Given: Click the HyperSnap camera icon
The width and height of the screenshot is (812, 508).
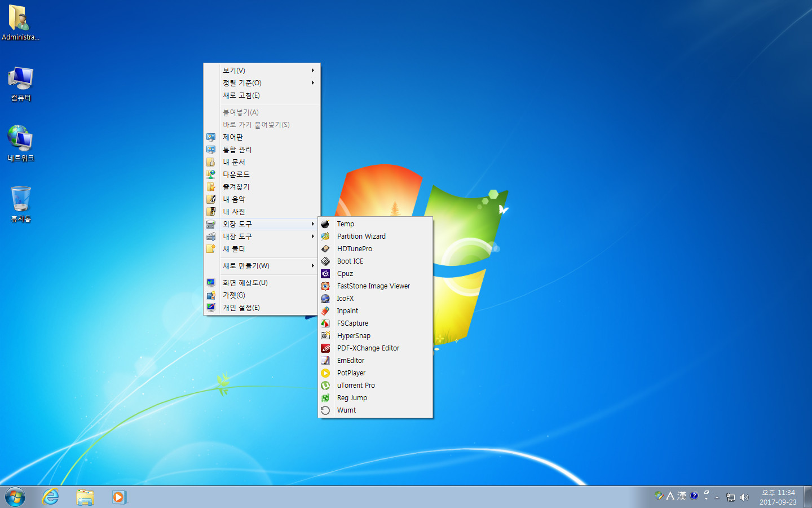Looking at the screenshot, I should (325, 336).
